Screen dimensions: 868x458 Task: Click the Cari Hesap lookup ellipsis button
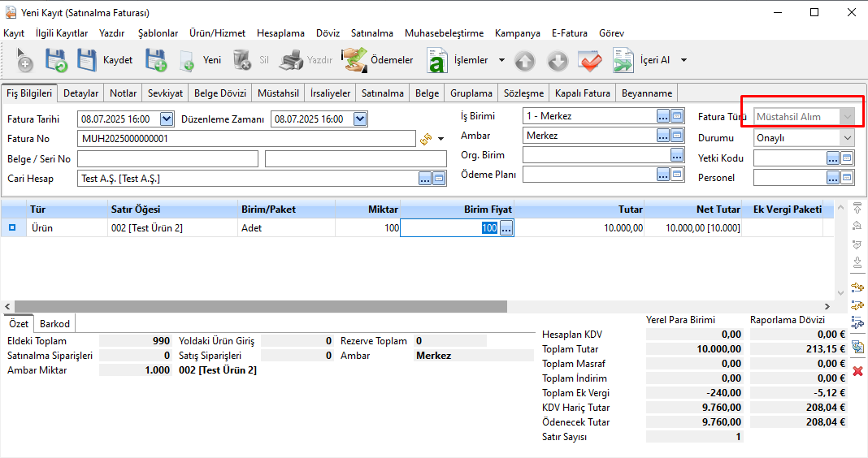pyautogui.click(x=424, y=178)
